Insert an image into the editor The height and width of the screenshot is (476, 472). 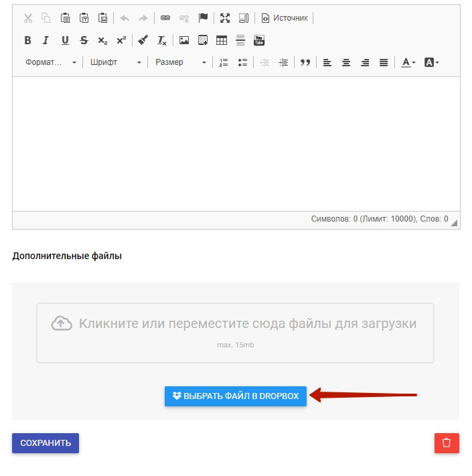click(x=184, y=40)
